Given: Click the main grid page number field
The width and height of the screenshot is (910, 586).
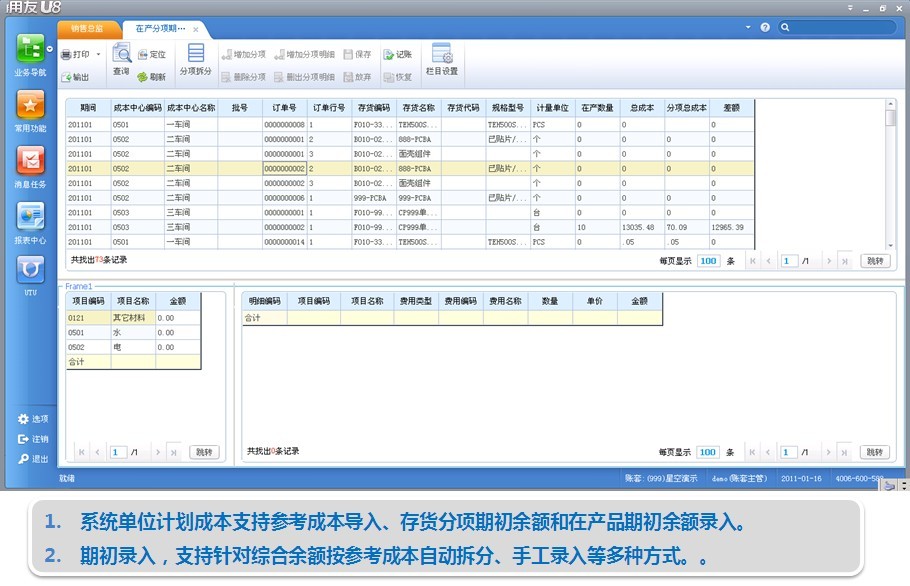Looking at the screenshot, I should coord(789,261).
